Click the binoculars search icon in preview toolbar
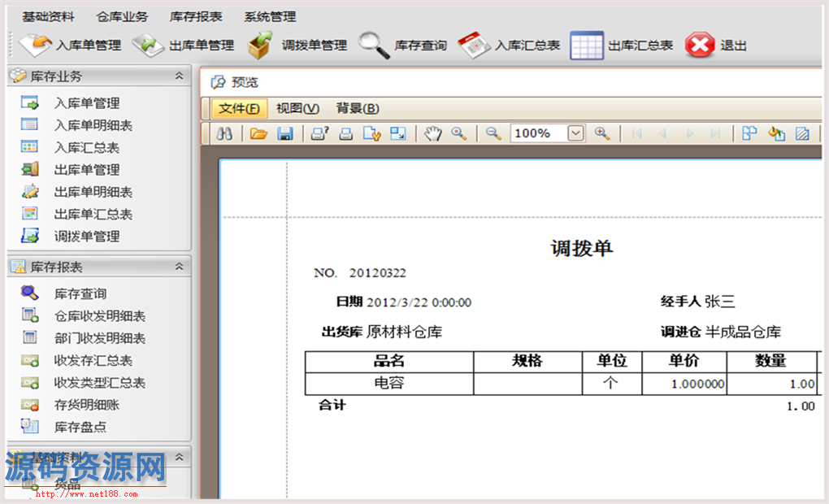829x504 pixels. 224,133
